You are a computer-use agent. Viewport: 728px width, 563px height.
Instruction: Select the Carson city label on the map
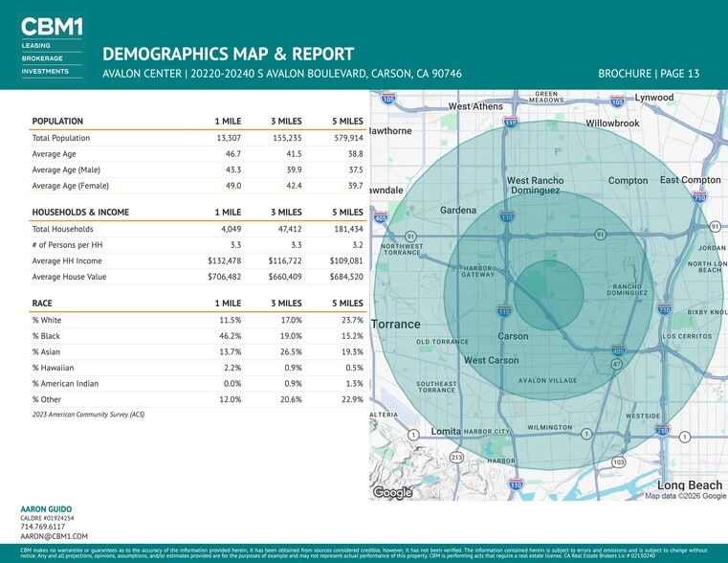513,336
